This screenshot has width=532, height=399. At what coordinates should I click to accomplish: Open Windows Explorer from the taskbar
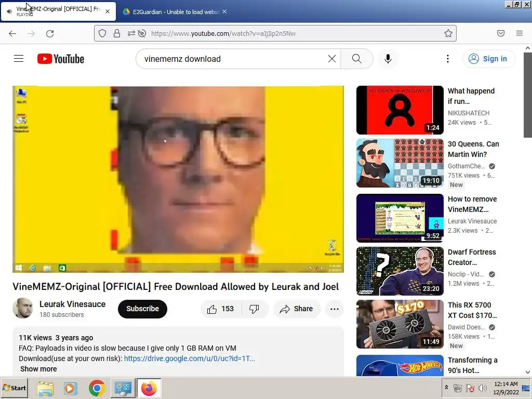[x=45, y=388]
